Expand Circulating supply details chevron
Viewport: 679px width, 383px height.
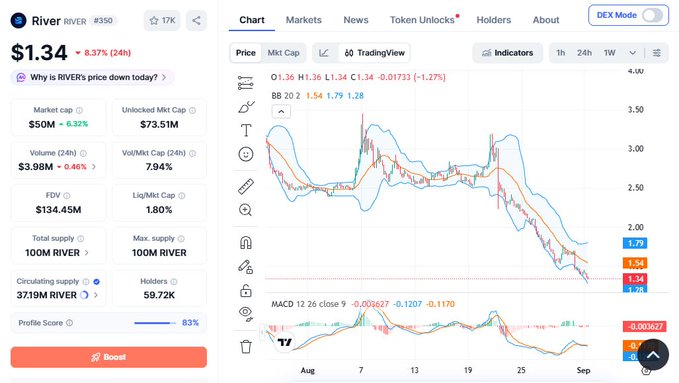[96, 295]
